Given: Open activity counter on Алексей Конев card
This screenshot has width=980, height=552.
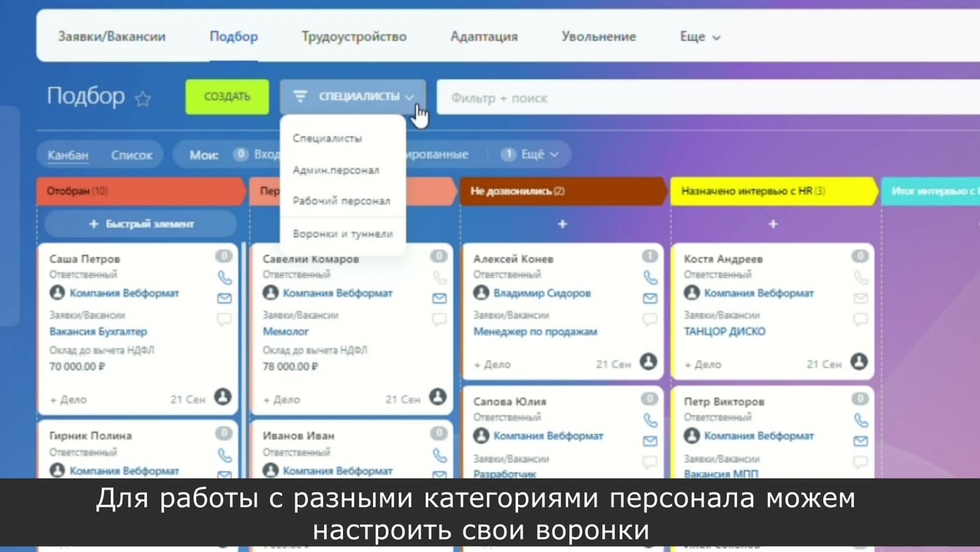Looking at the screenshot, I should [x=650, y=256].
